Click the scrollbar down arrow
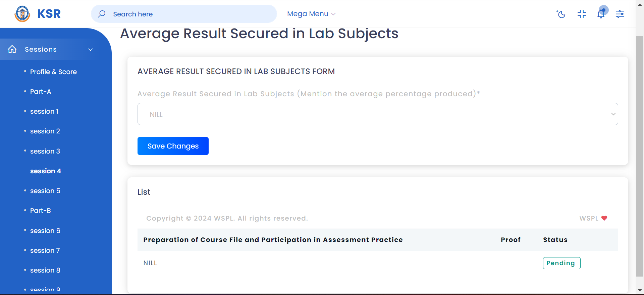The height and width of the screenshot is (295, 644). pos(640,290)
